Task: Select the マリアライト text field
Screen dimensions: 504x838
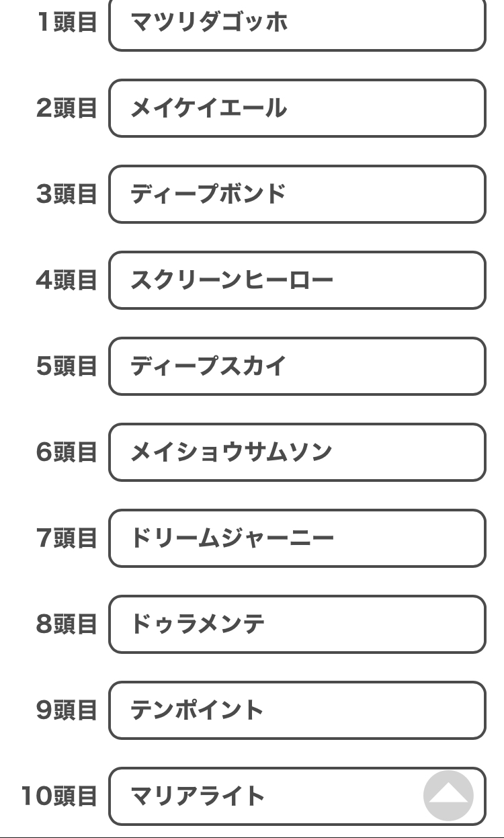Action: pyautogui.click(x=297, y=796)
